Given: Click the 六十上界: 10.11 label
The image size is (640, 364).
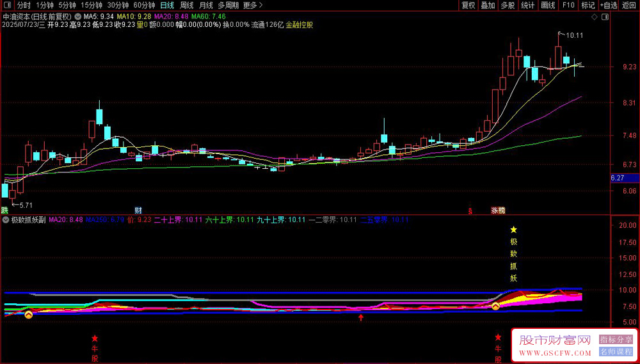Looking at the screenshot, I should click(230, 219).
